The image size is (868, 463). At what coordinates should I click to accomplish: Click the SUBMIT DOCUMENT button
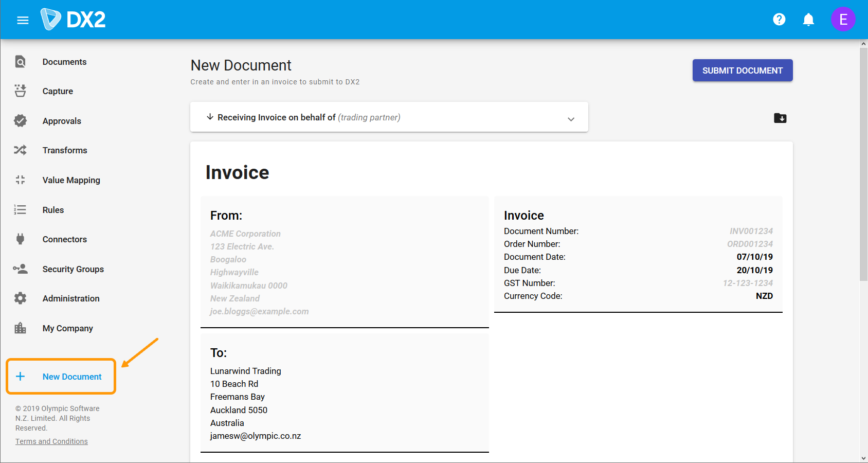click(742, 70)
